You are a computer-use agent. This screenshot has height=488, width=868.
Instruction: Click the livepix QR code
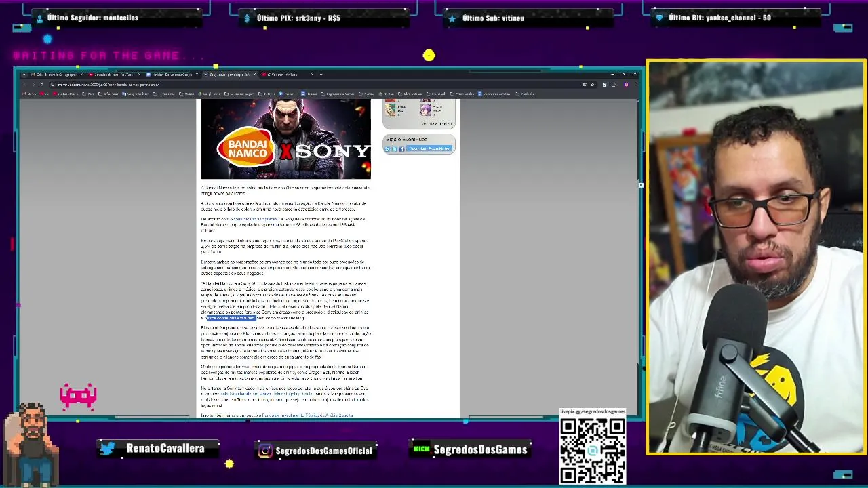[592, 449]
